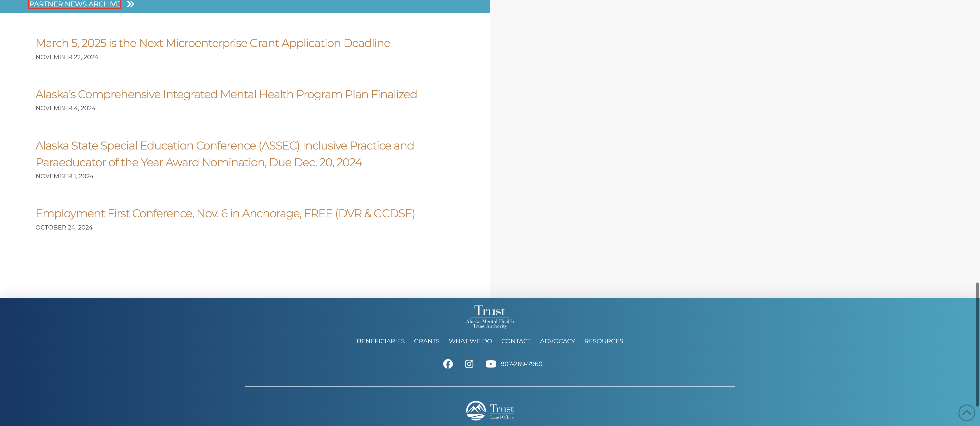
Task: Select Grants in footer menu
Action: coord(426,341)
